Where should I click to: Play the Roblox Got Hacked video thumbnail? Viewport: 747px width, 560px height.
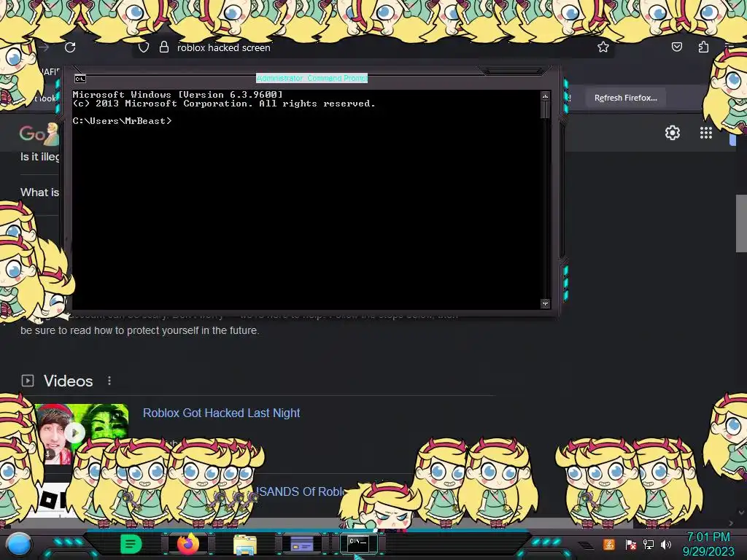click(75, 433)
